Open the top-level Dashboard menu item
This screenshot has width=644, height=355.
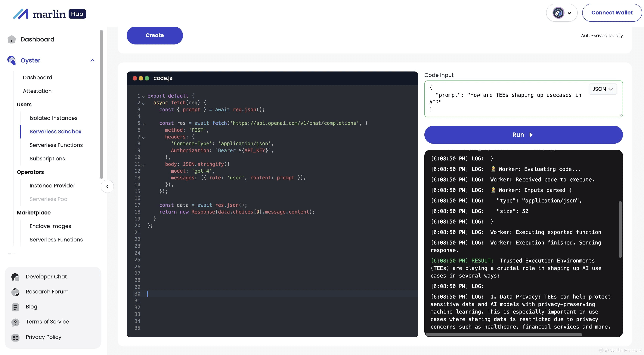(37, 39)
